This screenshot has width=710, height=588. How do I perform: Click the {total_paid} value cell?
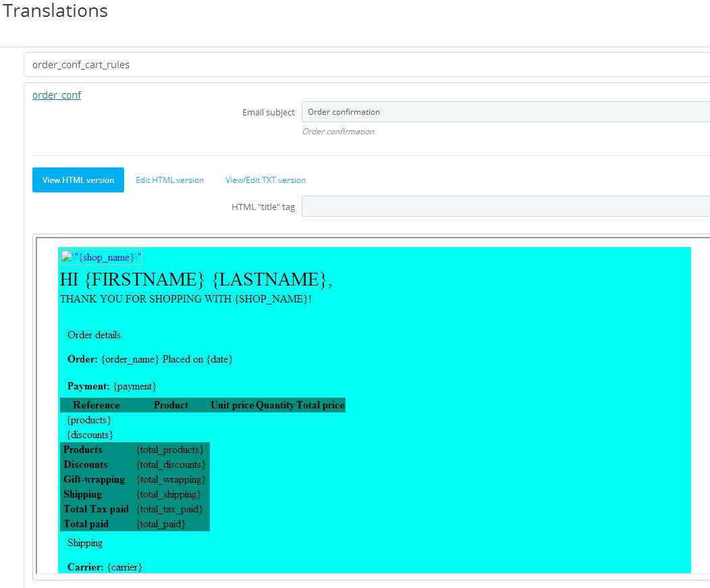(161, 524)
